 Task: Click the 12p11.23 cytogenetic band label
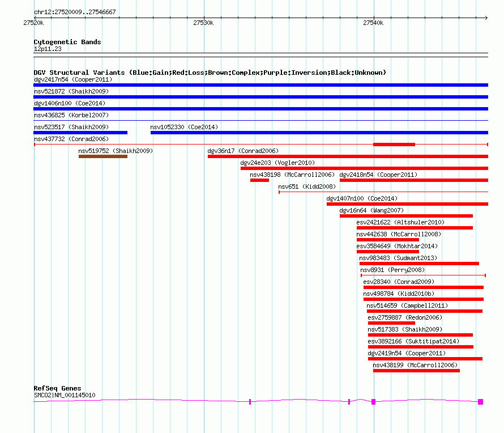coord(48,49)
